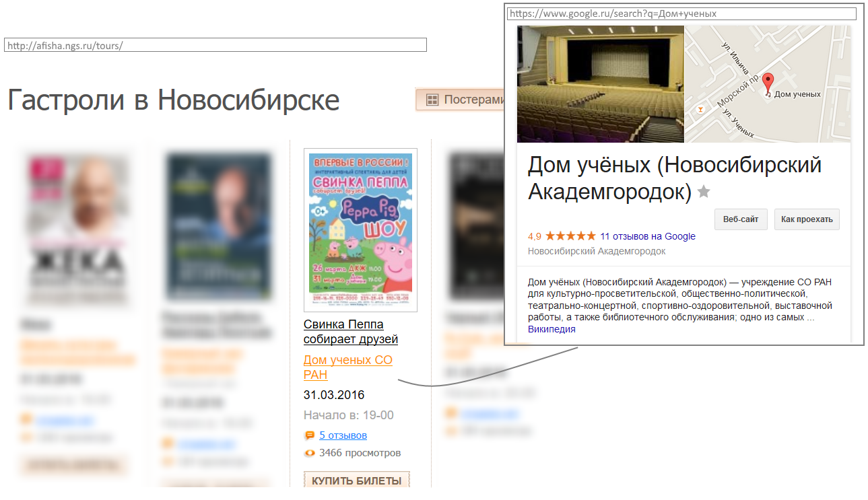The height and width of the screenshot is (500, 868).
Task: Click the date 31.03.2016 under Свинка Пеппа
Action: pyautogui.click(x=334, y=394)
